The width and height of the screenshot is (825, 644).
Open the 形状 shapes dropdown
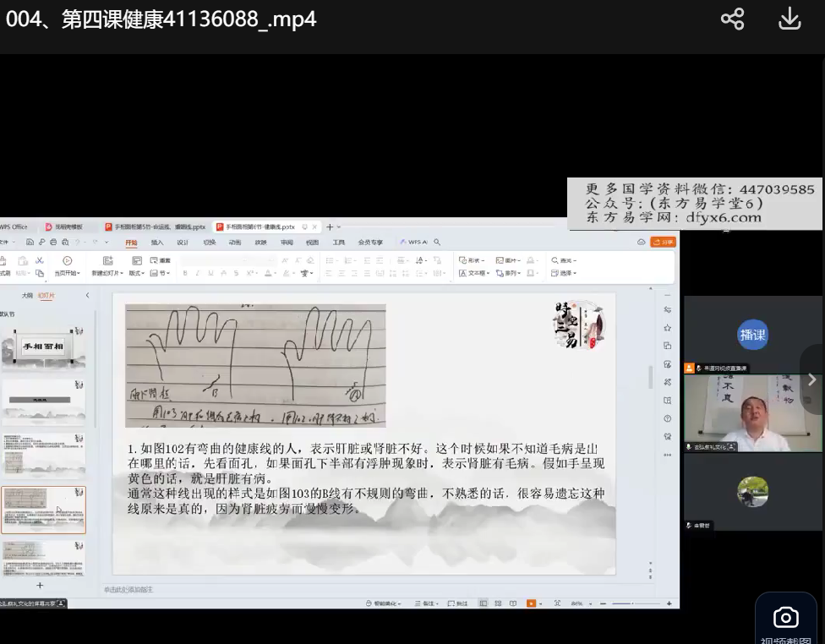point(473,260)
